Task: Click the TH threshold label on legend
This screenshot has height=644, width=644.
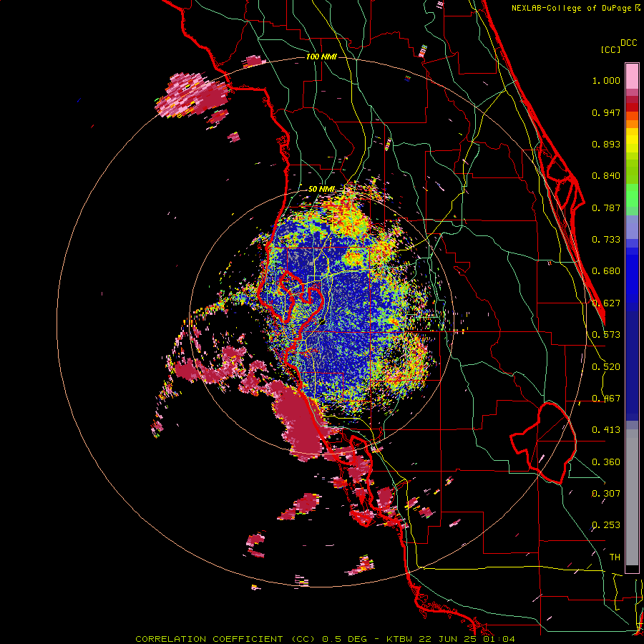Action: (x=615, y=557)
